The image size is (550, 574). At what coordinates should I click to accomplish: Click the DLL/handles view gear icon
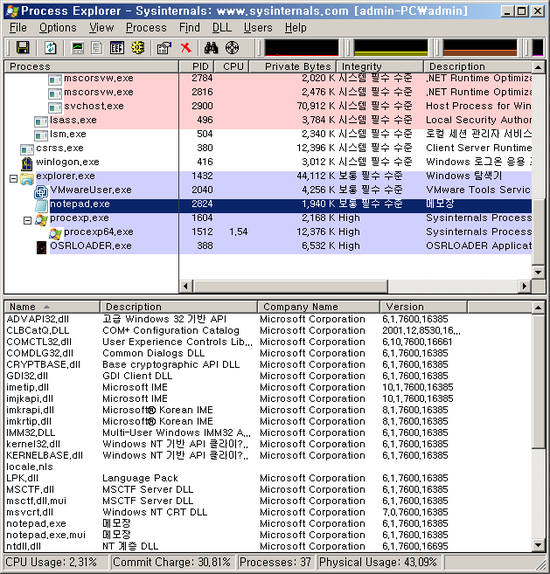(138, 48)
